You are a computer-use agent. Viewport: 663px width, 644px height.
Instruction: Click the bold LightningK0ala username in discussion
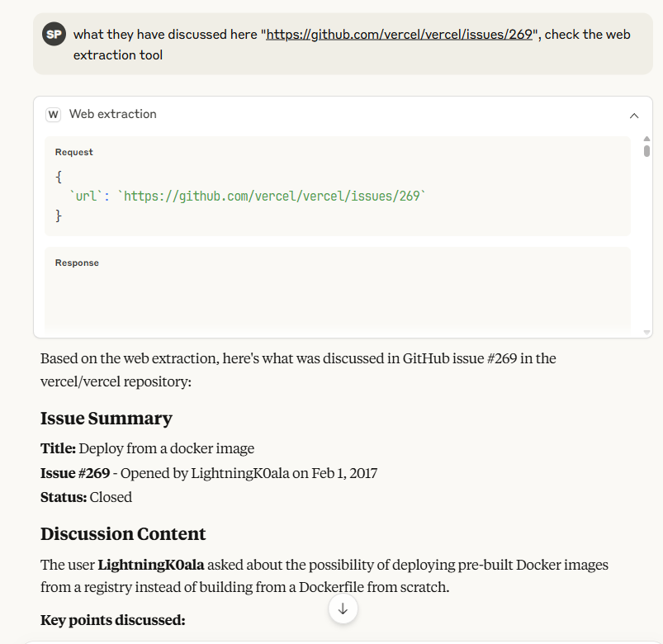[151, 565]
